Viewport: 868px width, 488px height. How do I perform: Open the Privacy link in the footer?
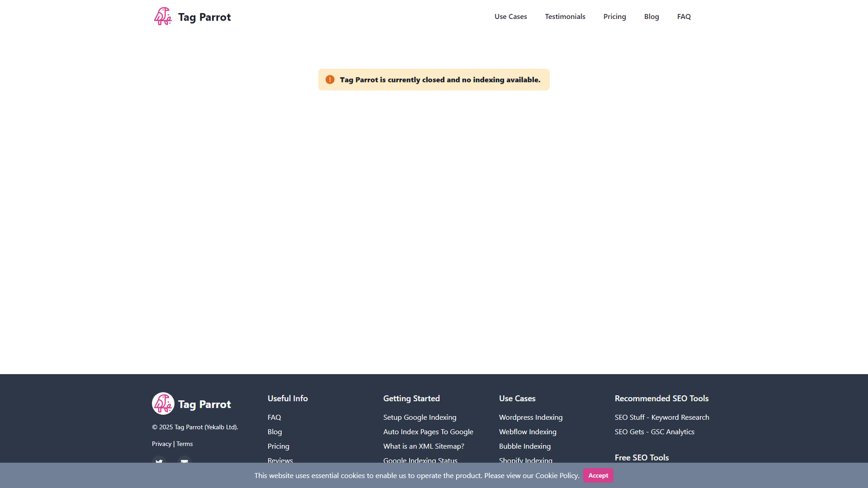[x=162, y=444]
